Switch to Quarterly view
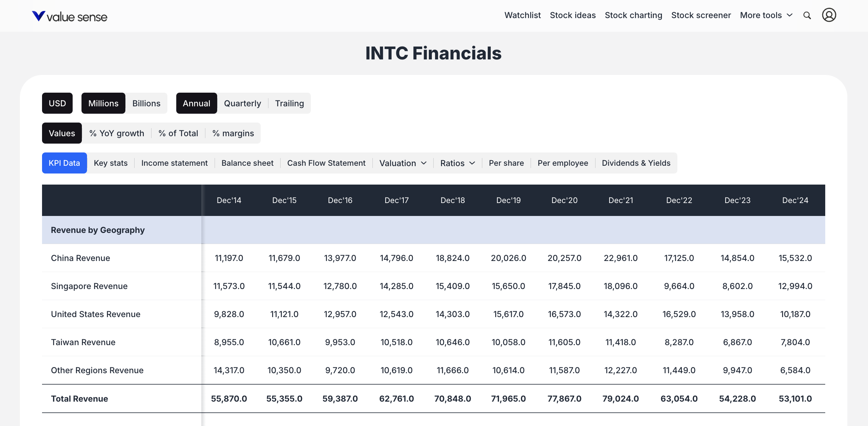This screenshot has width=868, height=426. 242,103
